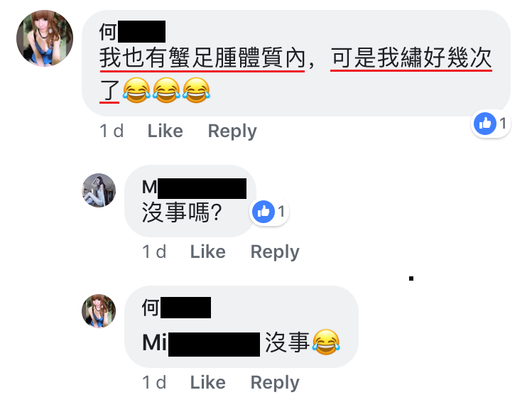
Task: Open the profile picture of the top-level commenter 何
Action: [x=45, y=38]
